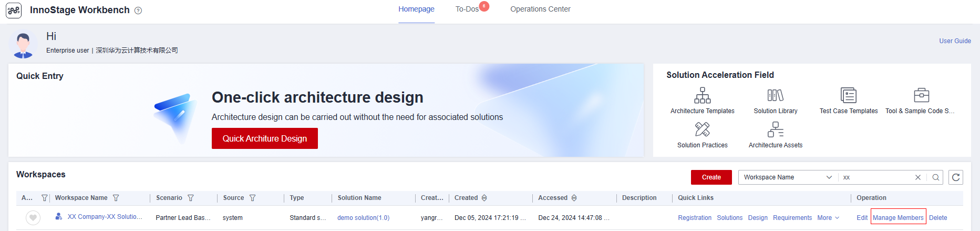Image resolution: width=980 pixels, height=231 pixels.
Task: Open demo solution(1.0) link
Action: [364, 218]
